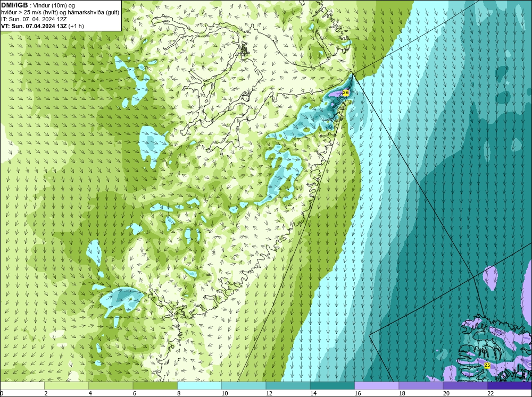This screenshot has height=397, width=532.
Task: Pick the 4–6 m/s medium green legend swatch
Action: tap(111, 386)
